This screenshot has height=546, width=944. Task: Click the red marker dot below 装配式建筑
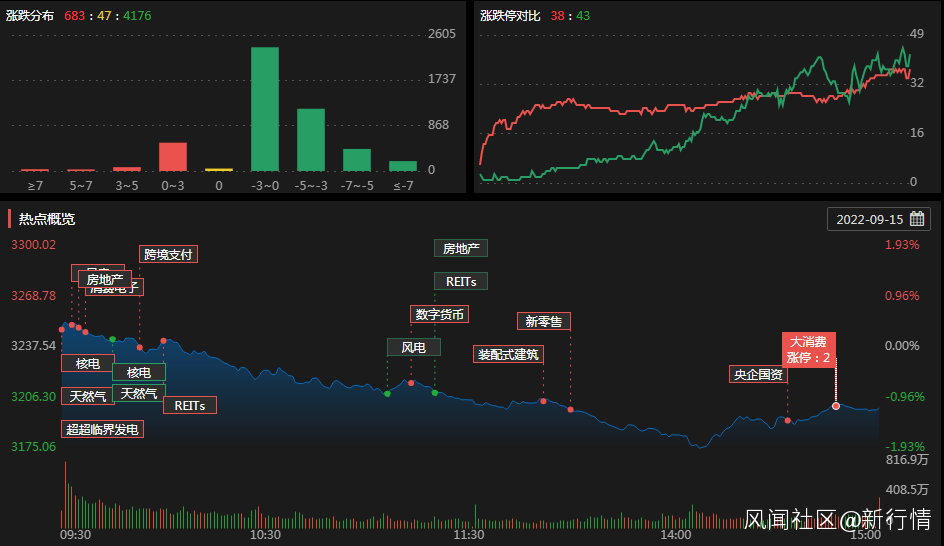pyautogui.click(x=543, y=401)
